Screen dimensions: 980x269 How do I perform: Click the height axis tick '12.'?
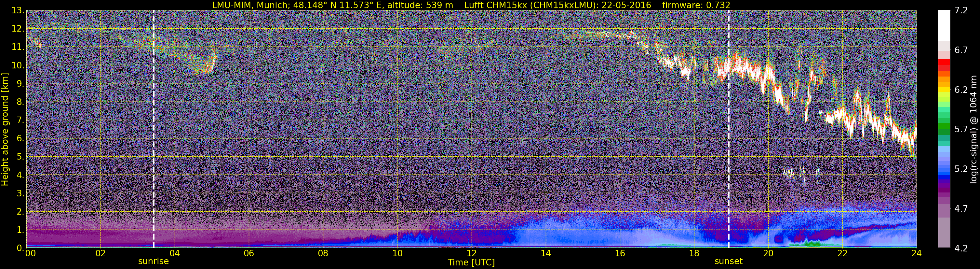(18, 29)
